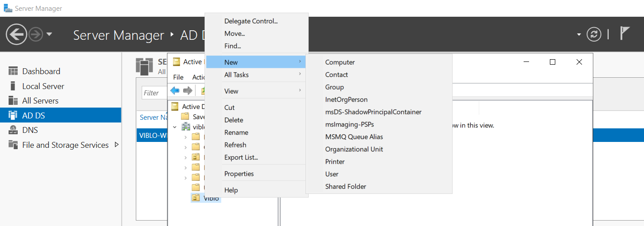This screenshot has height=226, width=644.
Task: Open the notifications flag icon
Action: 625,33
